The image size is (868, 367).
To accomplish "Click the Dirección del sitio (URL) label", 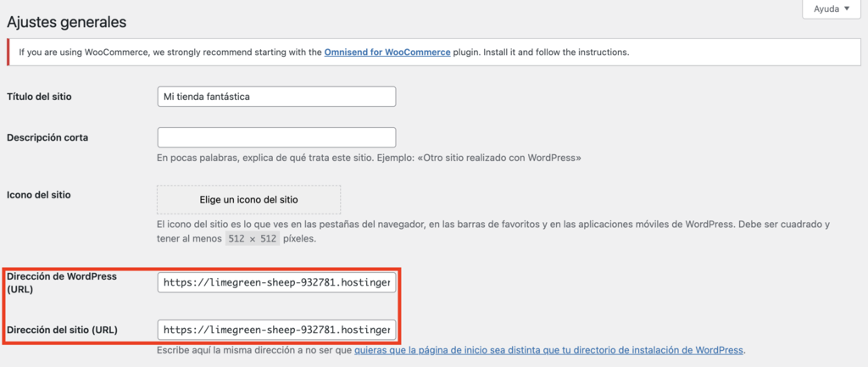I will (62, 329).
